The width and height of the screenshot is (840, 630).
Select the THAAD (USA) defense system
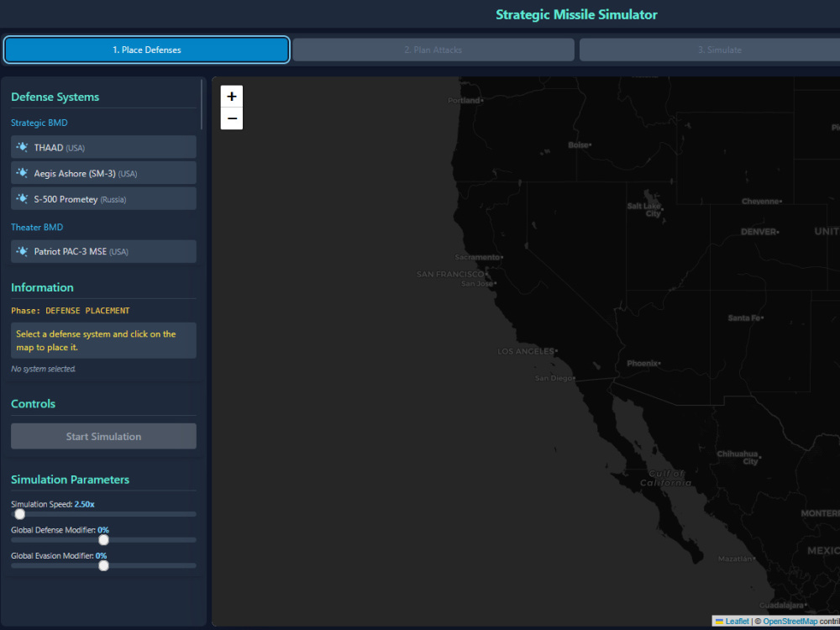click(x=103, y=147)
